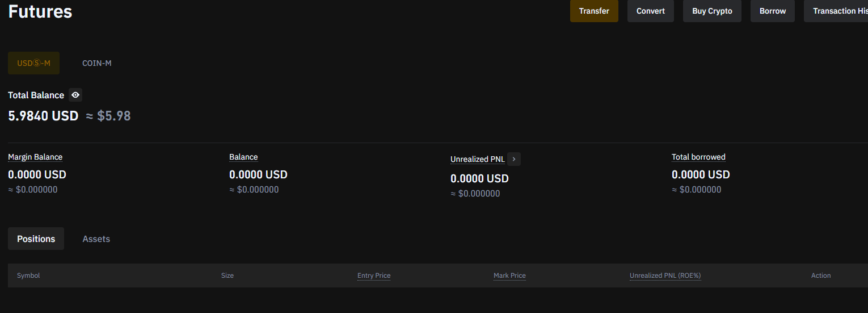
Task: Select the USDⓈ-M tab
Action: [x=33, y=63]
